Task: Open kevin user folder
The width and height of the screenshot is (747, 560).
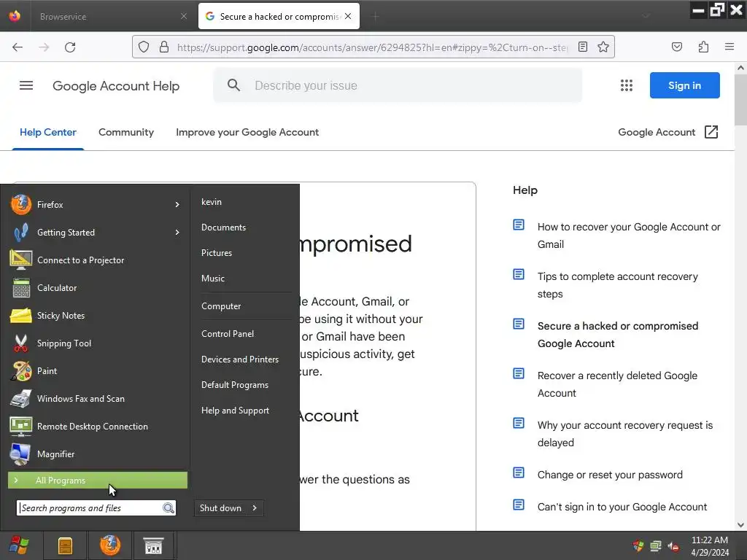Action: coord(212,202)
